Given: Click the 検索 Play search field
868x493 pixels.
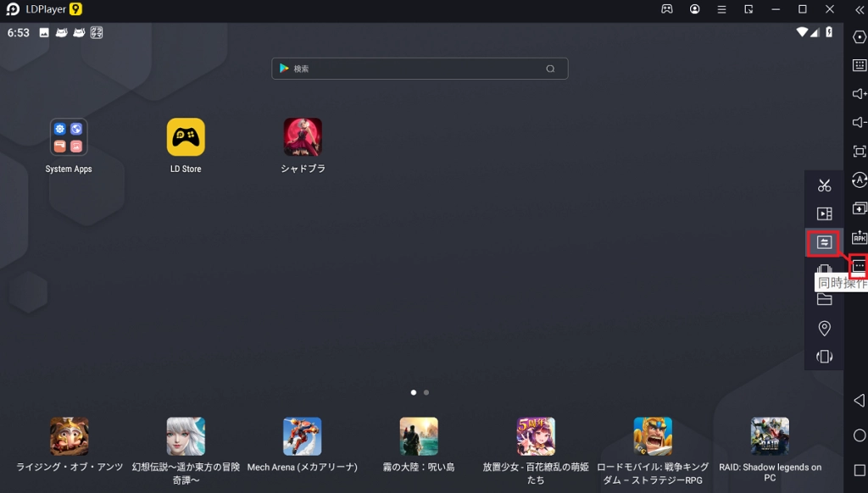Looking at the screenshot, I should click(420, 69).
